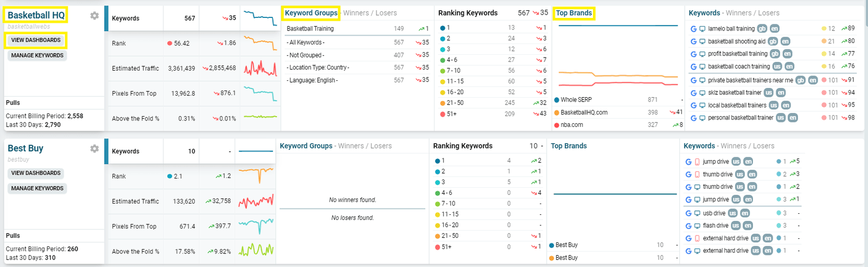868x267 pixels.
Task: Click Best Buy Estimated Traffic value 133,620
Action: [184, 201]
